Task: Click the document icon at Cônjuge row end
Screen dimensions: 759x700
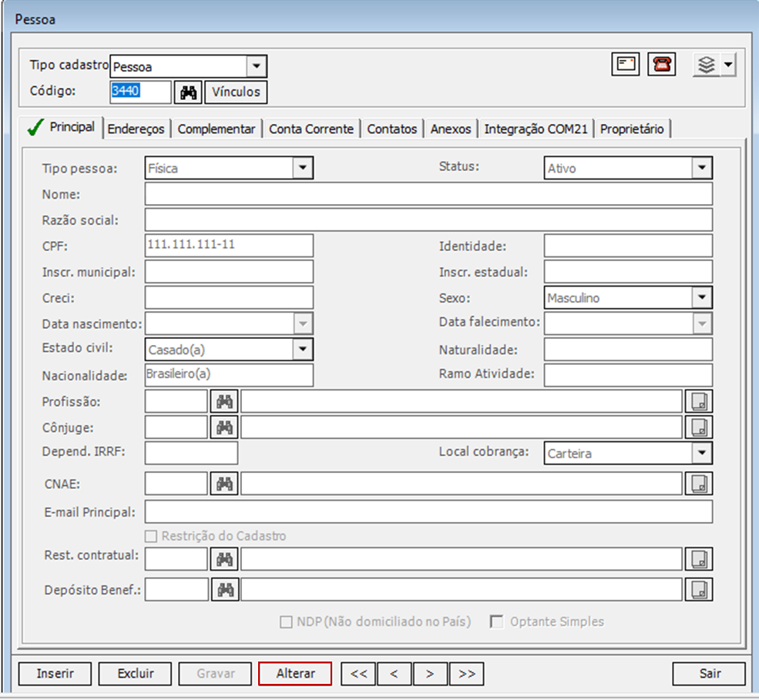Action: (698, 427)
